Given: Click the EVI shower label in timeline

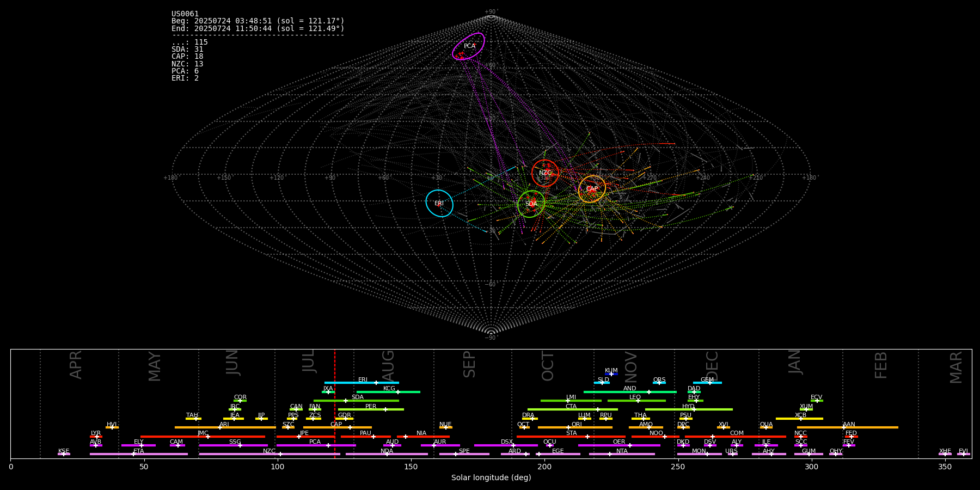Looking at the screenshot, I should 963,451.
